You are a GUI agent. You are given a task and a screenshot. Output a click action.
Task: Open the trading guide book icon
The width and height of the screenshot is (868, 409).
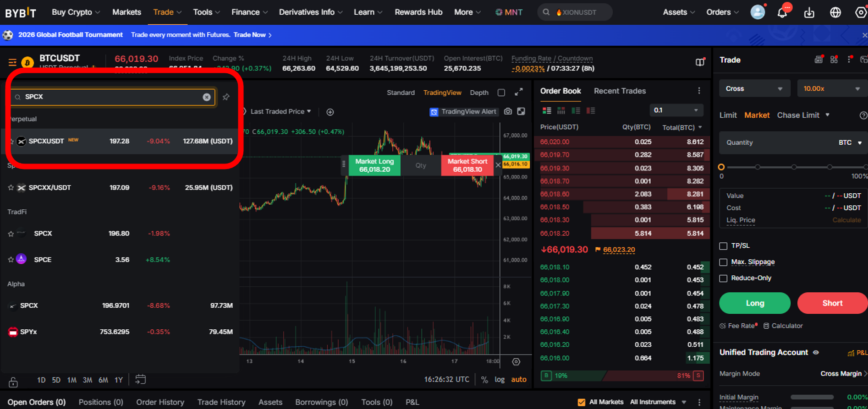click(x=700, y=62)
